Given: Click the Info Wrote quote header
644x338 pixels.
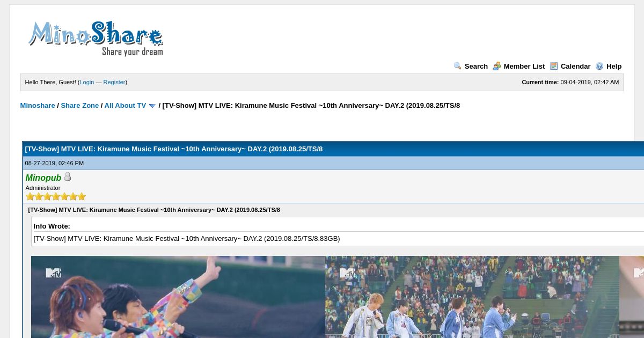Looking at the screenshot, I should click(52, 226).
